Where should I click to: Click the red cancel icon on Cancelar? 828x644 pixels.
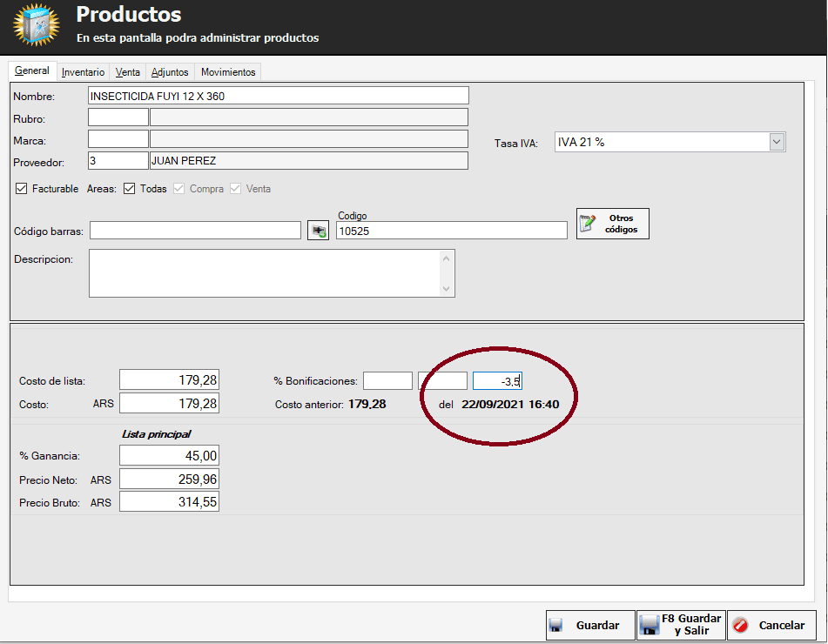(x=741, y=625)
